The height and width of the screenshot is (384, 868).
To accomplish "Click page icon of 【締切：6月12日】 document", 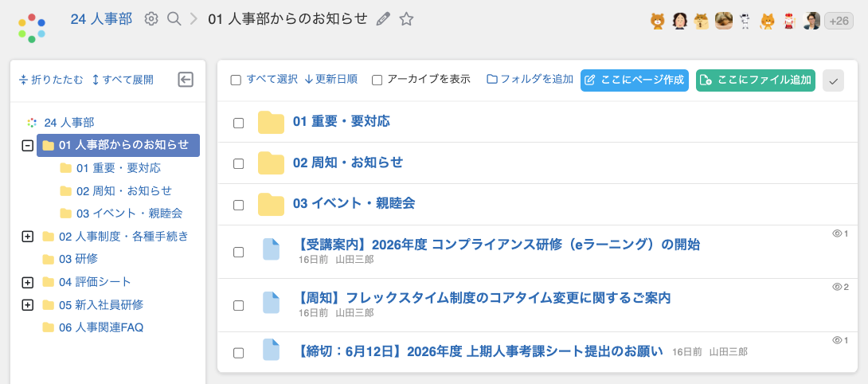I will click(x=272, y=350).
